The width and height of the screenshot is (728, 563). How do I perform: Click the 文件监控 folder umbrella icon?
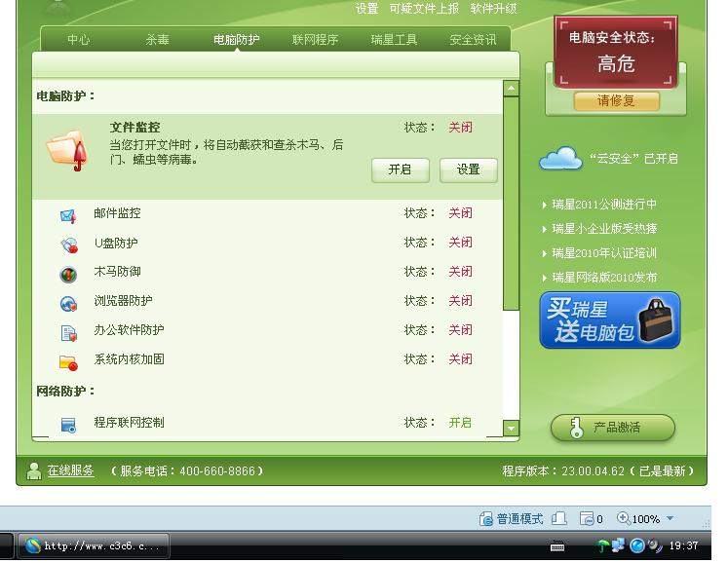68,150
